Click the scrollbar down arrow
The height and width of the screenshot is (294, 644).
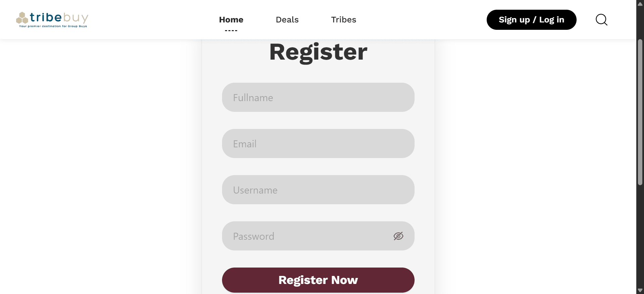tap(640, 290)
